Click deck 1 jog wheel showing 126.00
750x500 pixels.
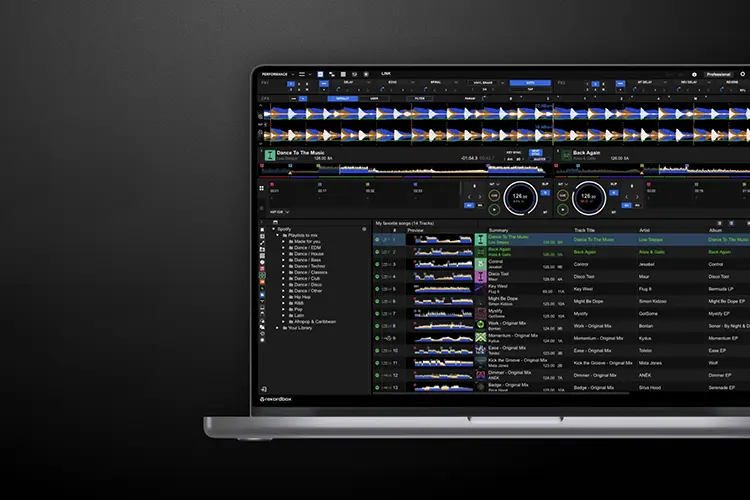[x=520, y=198]
